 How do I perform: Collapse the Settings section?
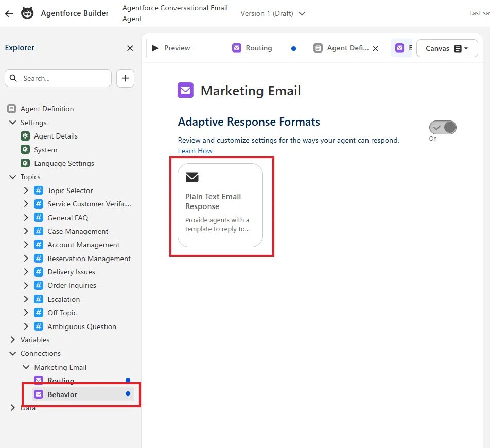(12, 123)
